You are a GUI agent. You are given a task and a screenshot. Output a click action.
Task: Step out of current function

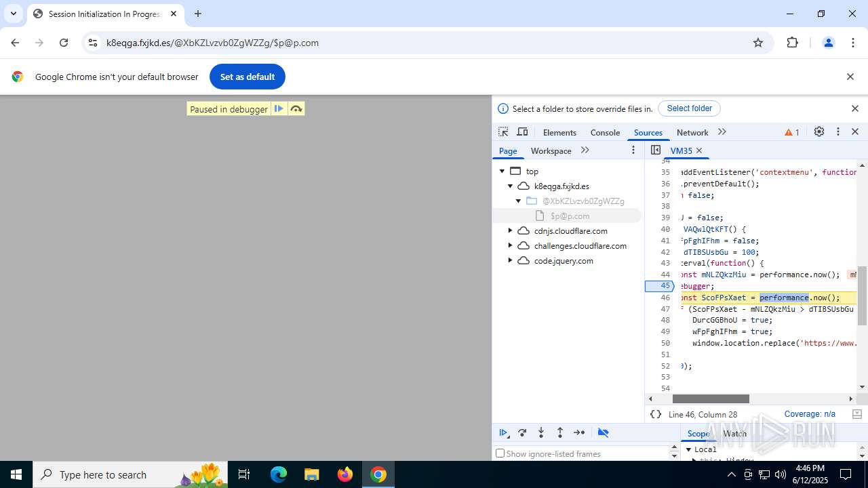[x=560, y=432]
